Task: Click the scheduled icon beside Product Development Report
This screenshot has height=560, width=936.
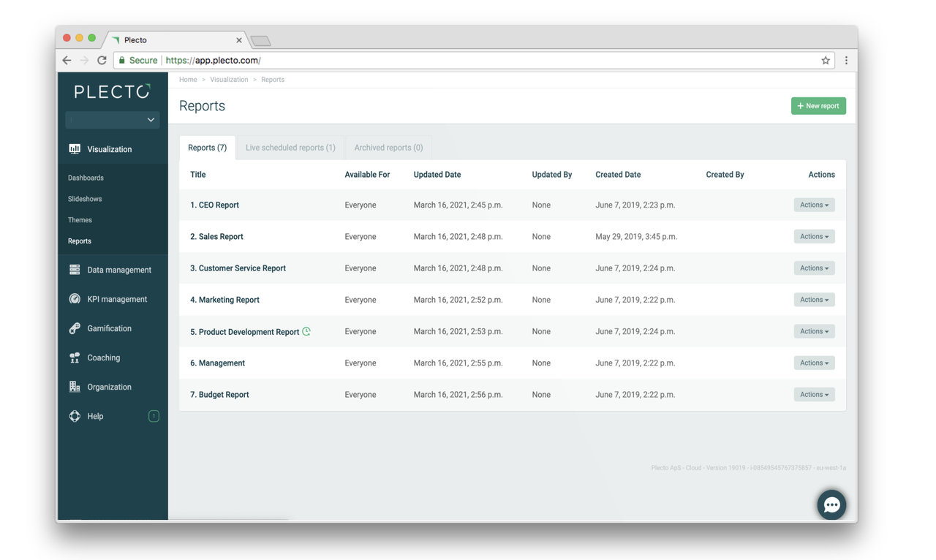Action: point(306,331)
